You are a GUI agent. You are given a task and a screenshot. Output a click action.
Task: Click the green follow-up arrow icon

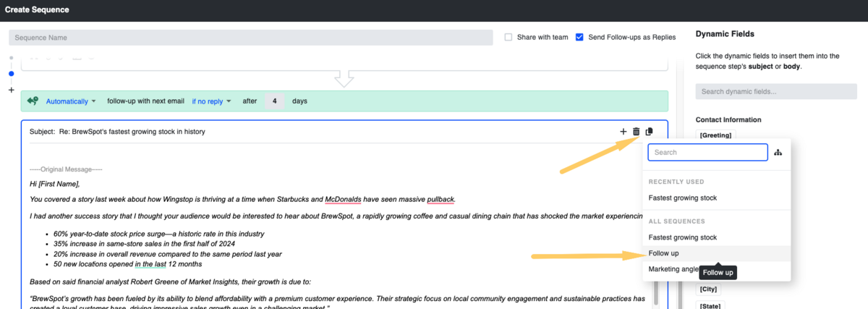[x=33, y=101]
